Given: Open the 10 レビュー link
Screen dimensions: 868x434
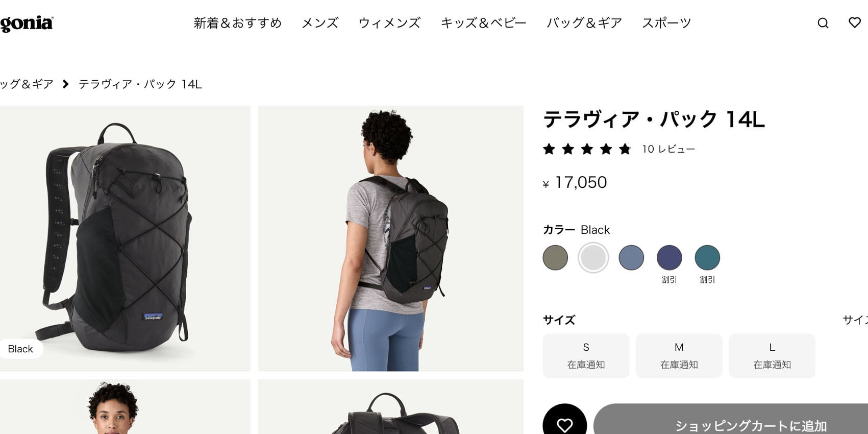Looking at the screenshot, I should [x=668, y=149].
